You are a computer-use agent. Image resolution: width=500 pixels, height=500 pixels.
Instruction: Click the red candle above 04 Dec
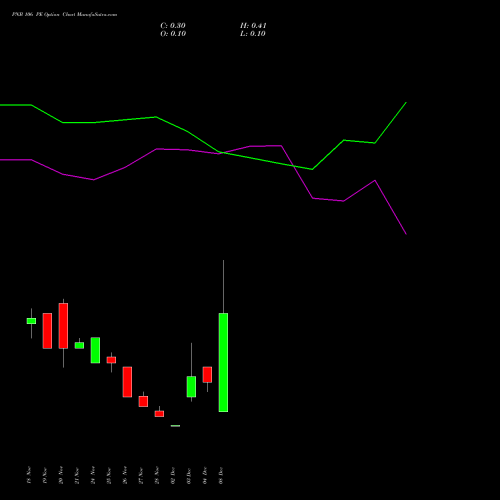(x=207, y=374)
